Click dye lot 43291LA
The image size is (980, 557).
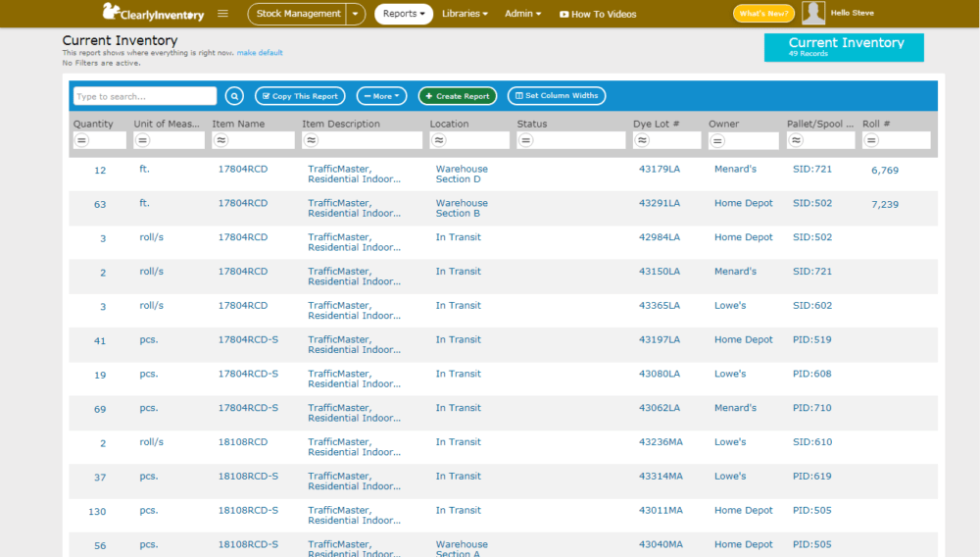click(659, 203)
